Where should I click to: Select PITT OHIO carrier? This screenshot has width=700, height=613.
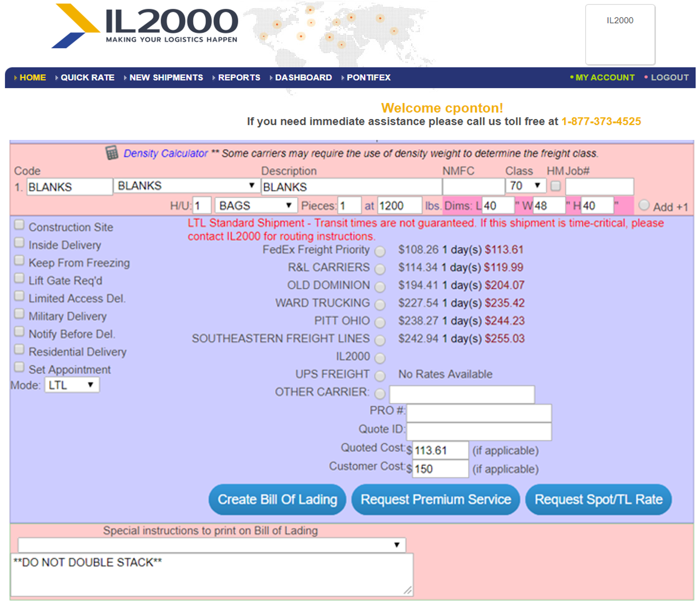coord(380,322)
